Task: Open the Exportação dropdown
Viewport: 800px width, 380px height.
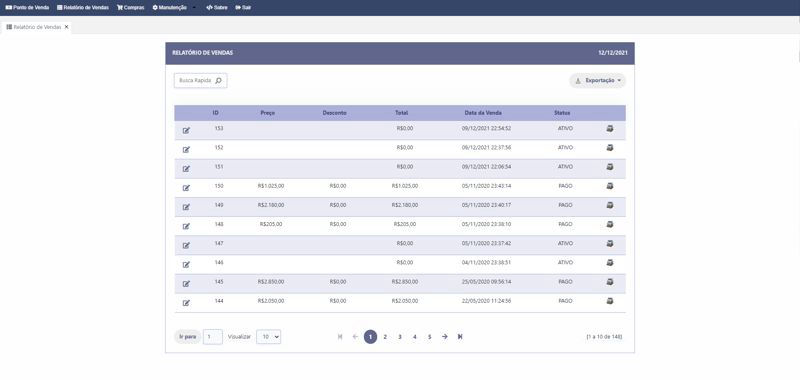Action: coord(597,81)
